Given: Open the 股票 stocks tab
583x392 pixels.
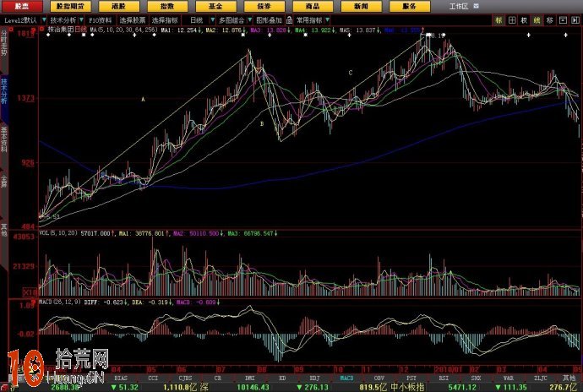Looking at the screenshot, I should tap(22, 6).
